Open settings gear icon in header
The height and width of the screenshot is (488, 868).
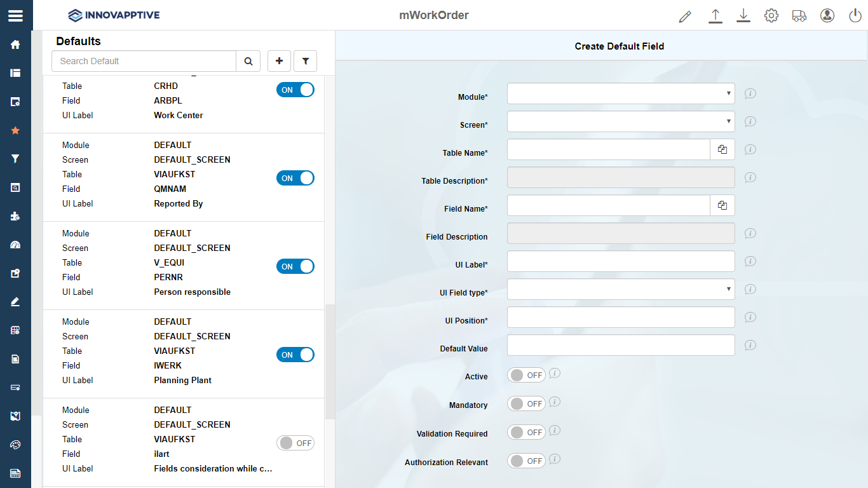pos(771,16)
